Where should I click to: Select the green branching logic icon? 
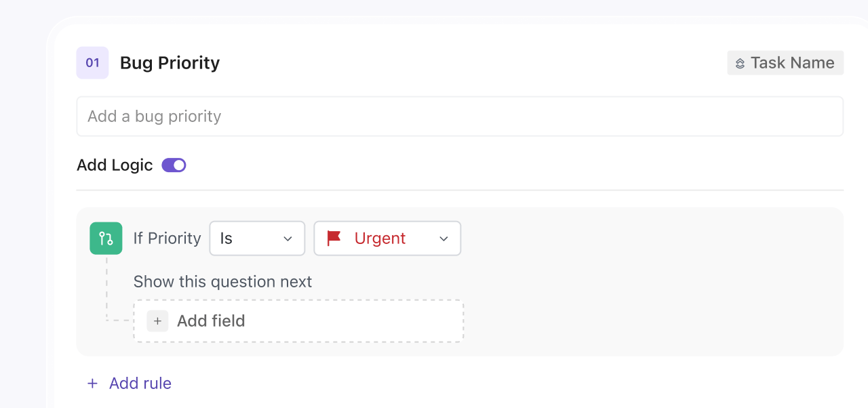click(106, 238)
